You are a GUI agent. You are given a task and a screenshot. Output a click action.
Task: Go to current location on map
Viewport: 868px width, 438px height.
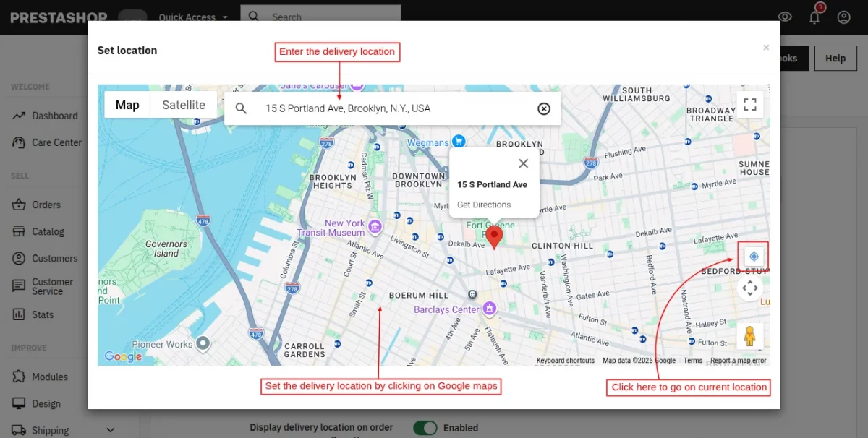754,256
